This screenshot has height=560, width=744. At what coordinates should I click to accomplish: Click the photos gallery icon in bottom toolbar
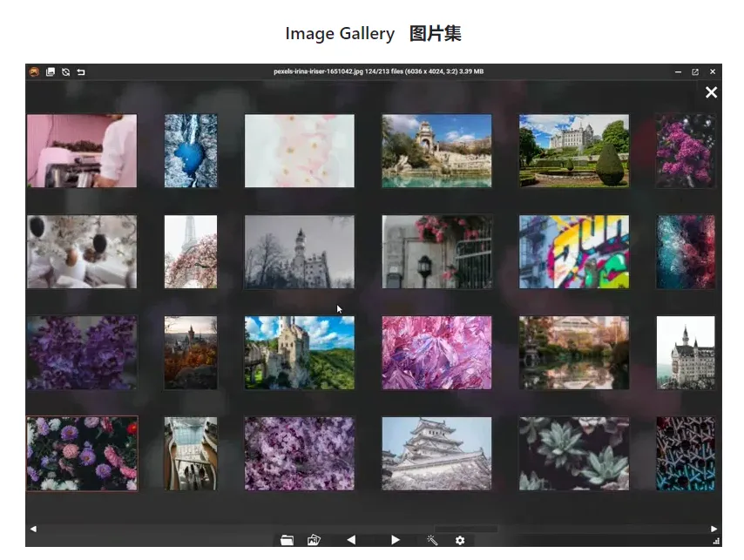pyautogui.click(x=314, y=540)
